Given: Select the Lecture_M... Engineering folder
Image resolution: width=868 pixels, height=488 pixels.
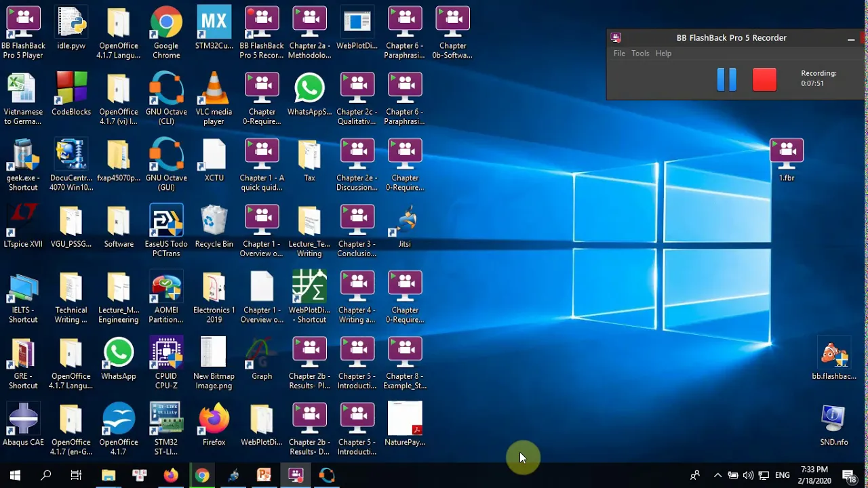Looking at the screenshot, I should (x=119, y=297).
